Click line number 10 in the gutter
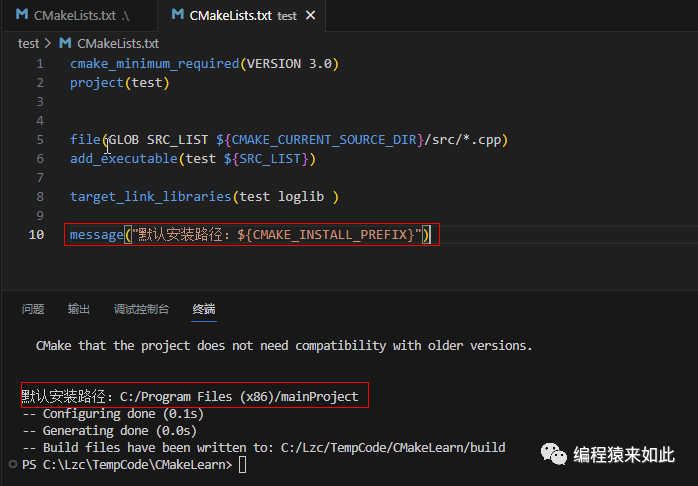Screen dimensions: 698x486 click(37, 235)
